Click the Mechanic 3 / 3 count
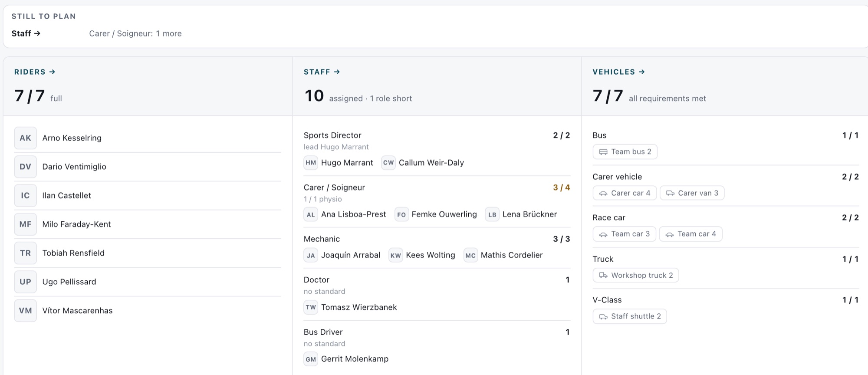This screenshot has width=868, height=375. click(562, 239)
